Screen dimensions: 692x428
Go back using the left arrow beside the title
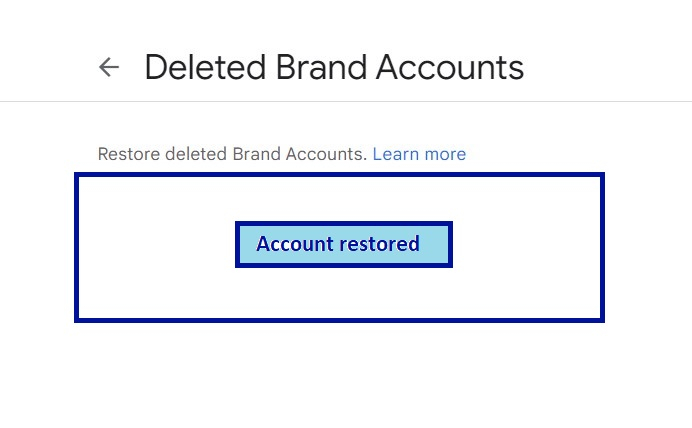109,67
